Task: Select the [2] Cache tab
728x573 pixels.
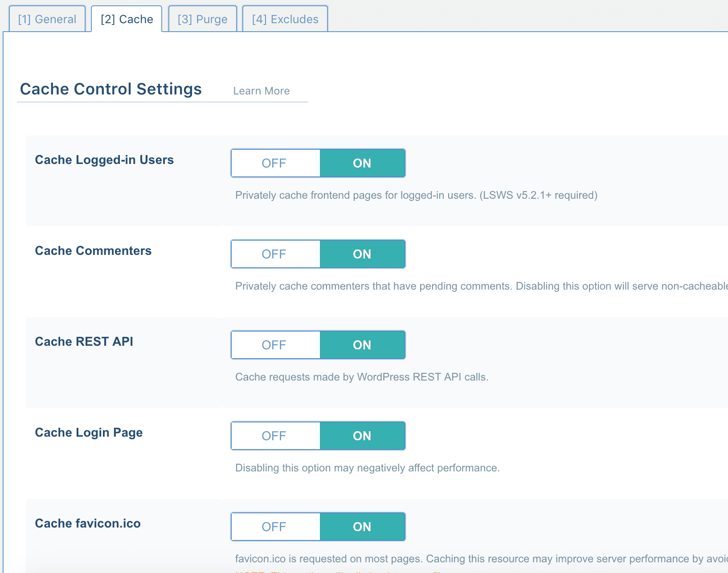Action: pos(127,19)
